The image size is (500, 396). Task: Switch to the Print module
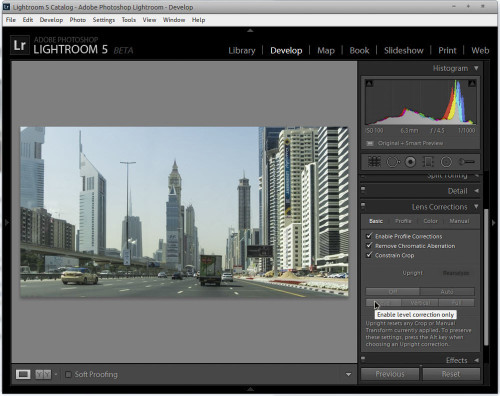[x=447, y=51]
